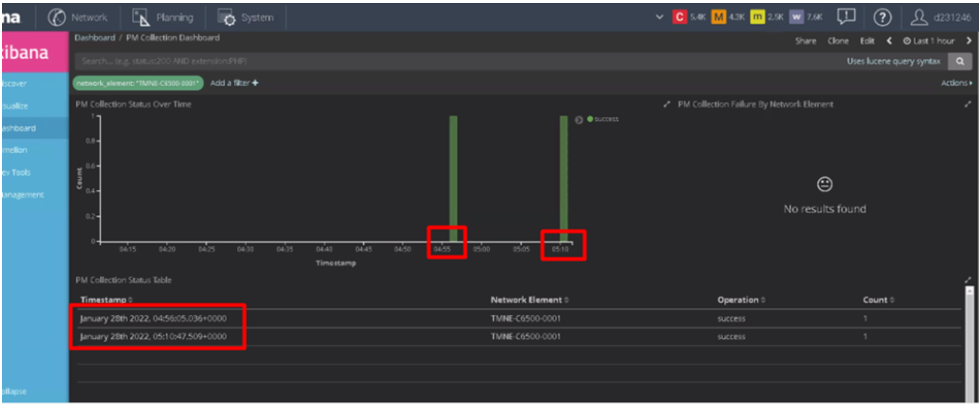980x406 pixels.
Task: Open the System gear menu
Action: [x=226, y=18]
